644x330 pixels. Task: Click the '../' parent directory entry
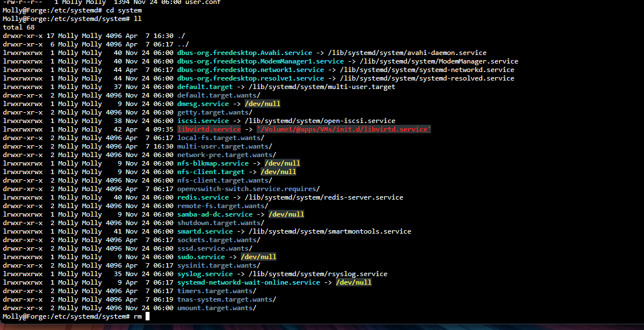[x=183, y=44]
